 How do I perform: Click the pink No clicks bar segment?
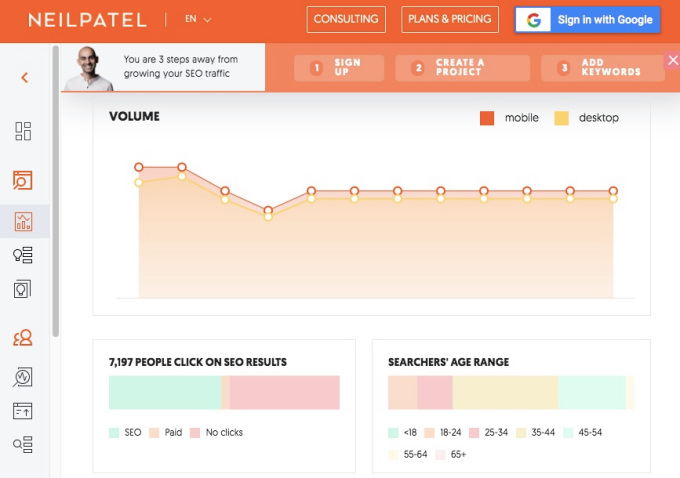pos(284,393)
